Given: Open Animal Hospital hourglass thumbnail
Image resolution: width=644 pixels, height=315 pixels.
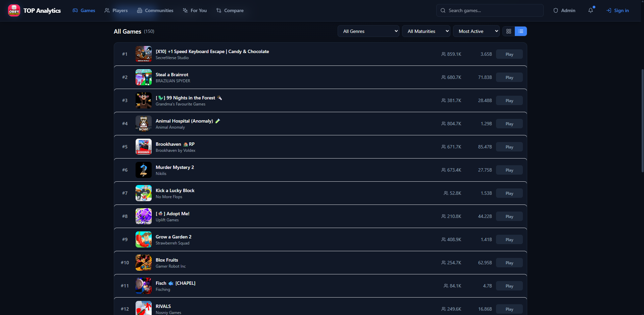Looking at the screenshot, I should (x=144, y=124).
